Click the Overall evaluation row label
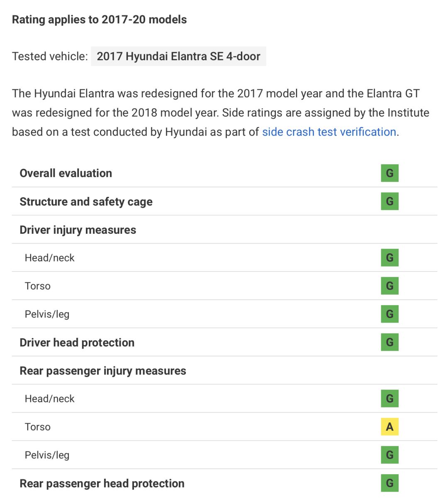Screen dimensions: 448x504 pyautogui.click(x=66, y=173)
